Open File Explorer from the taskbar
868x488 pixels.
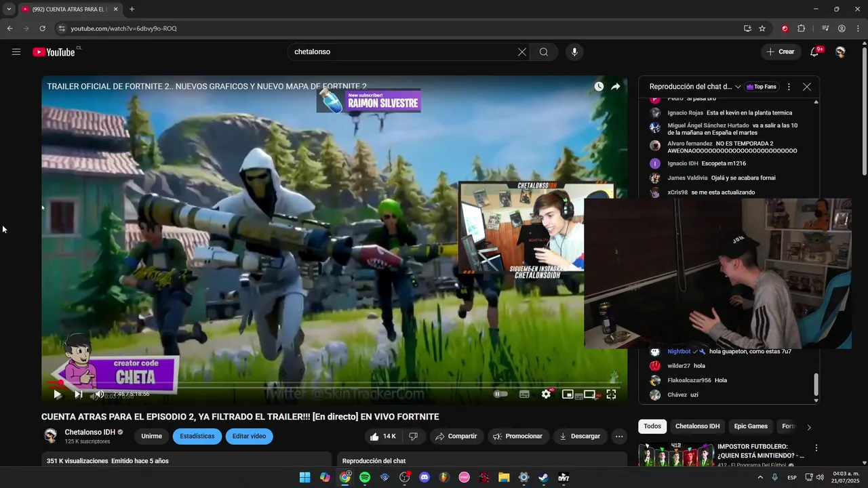click(x=504, y=478)
